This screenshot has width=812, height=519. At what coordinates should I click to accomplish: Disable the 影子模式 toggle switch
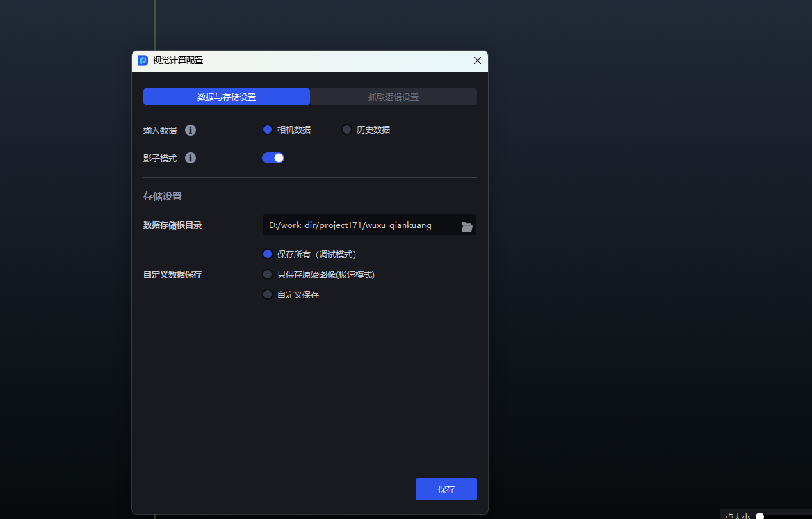(273, 158)
